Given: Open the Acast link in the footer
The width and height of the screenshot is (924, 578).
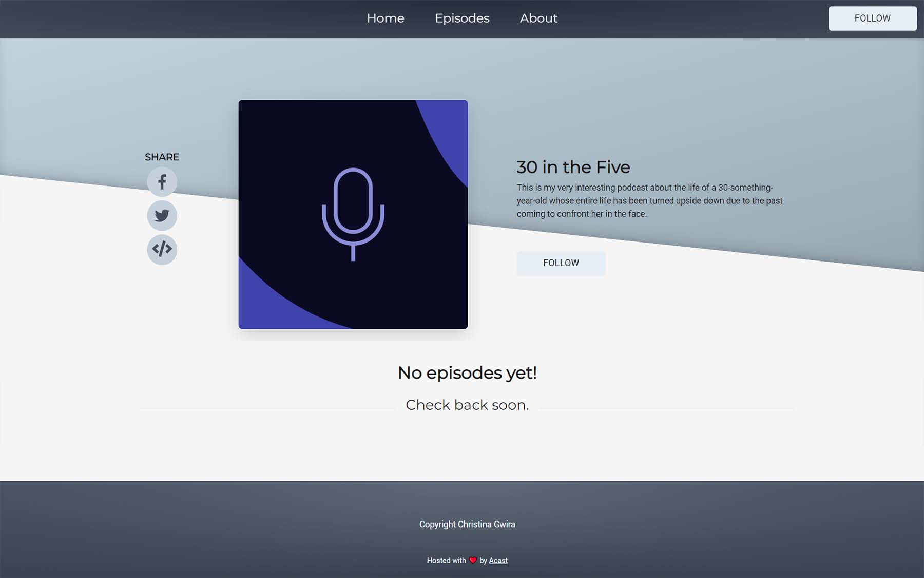Looking at the screenshot, I should 497,560.
